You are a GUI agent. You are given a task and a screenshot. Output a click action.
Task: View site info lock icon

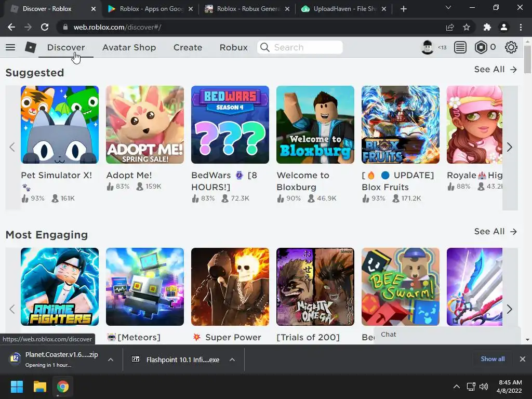point(65,27)
